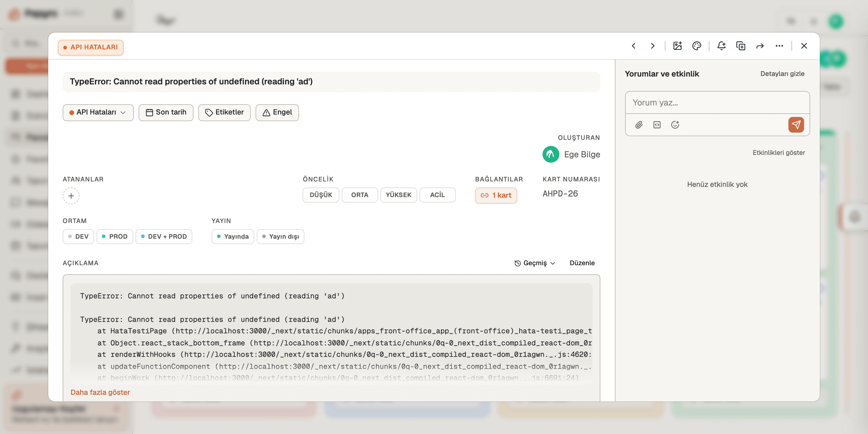
Task: Click the Engel blocker button
Action: tap(277, 112)
